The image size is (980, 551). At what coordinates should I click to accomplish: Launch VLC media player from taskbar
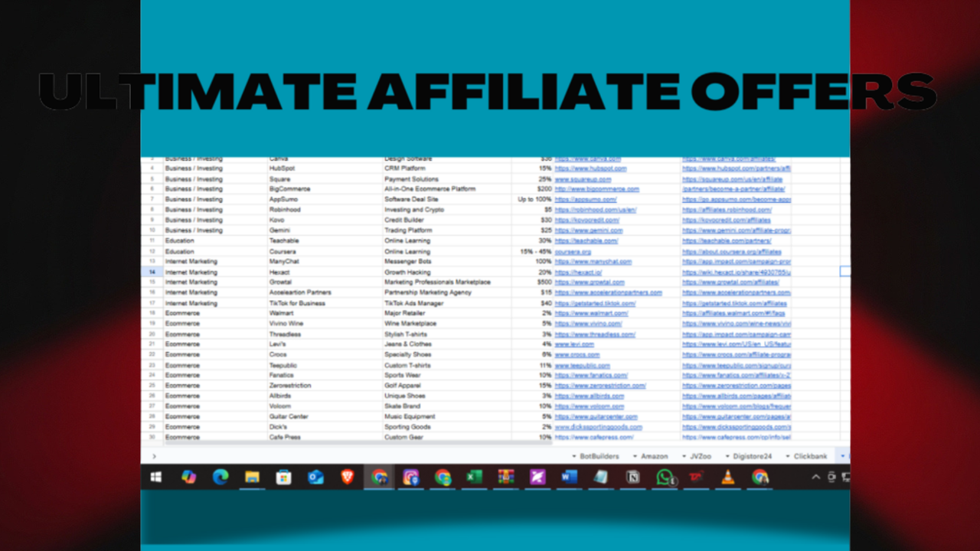pos(727,478)
